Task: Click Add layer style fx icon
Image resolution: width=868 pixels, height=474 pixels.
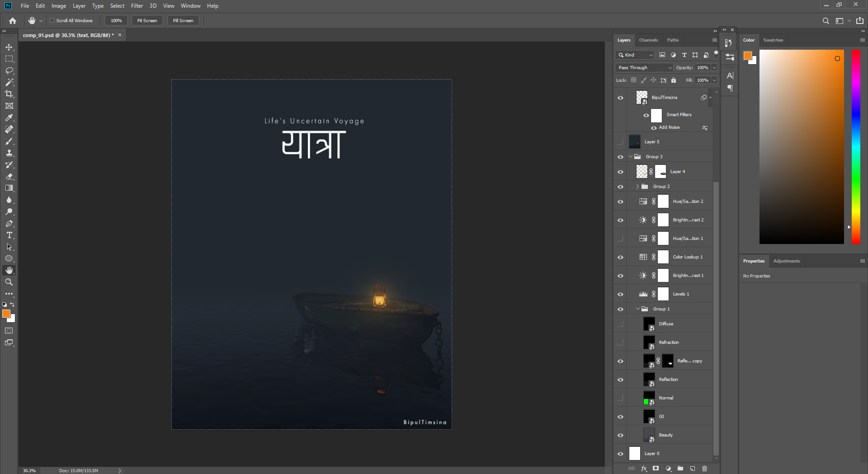Action: pos(644,469)
